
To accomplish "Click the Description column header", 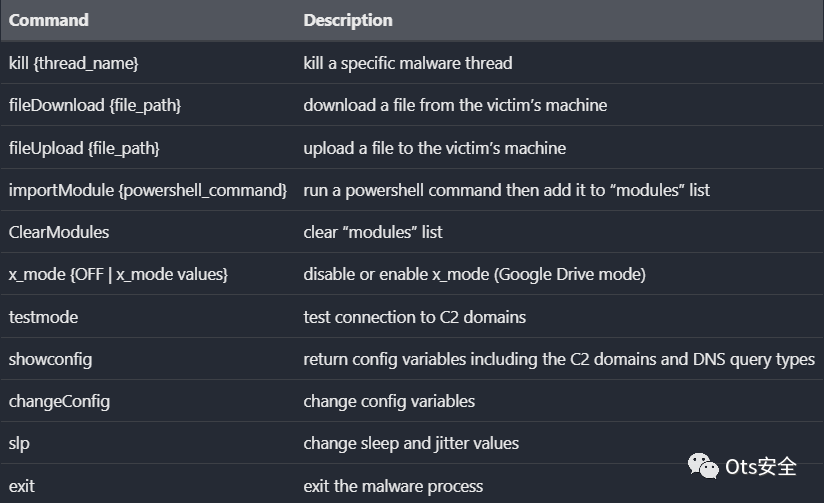I will [348, 20].
